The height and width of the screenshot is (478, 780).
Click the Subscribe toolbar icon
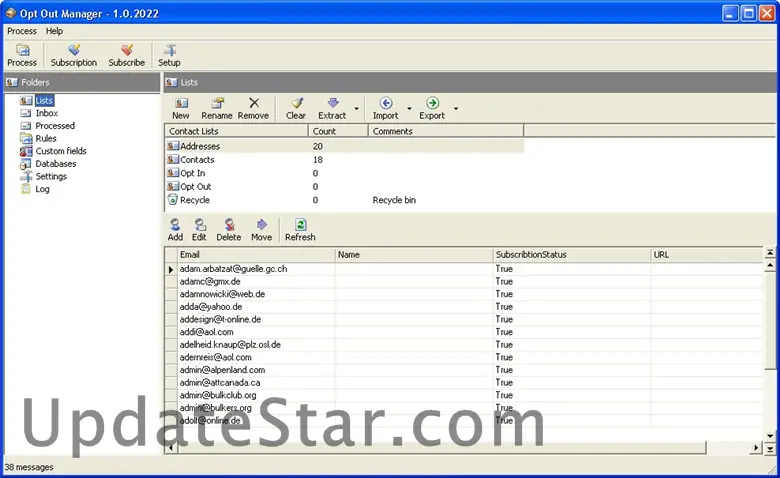click(127, 55)
